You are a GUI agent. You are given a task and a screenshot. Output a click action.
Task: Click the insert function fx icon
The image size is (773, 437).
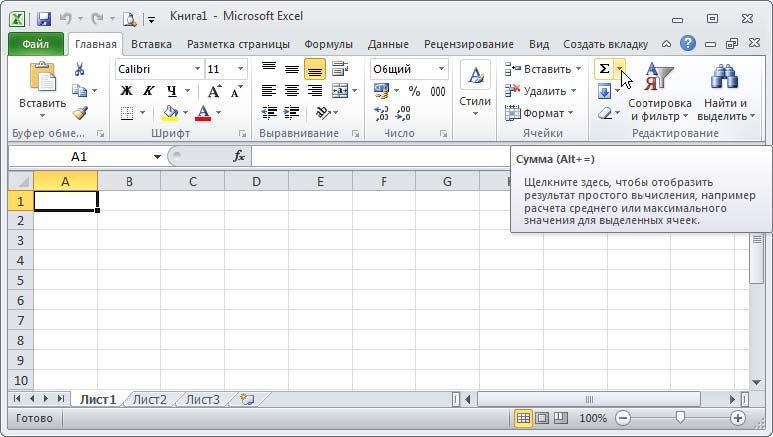pyautogui.click(x=239, y=157)
